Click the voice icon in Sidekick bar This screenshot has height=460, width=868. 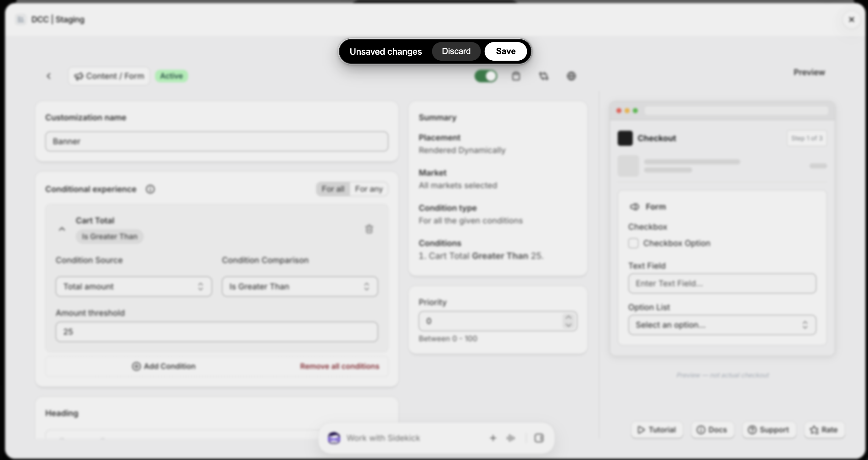[511, 438]
